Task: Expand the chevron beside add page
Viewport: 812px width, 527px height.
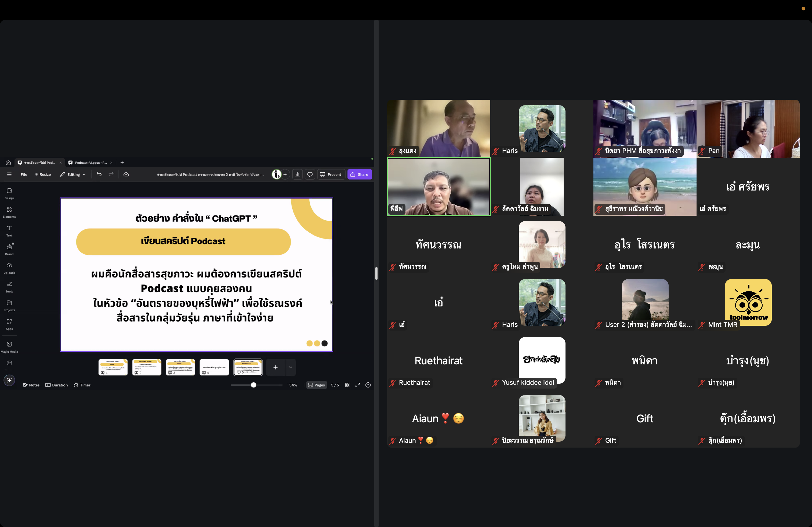Action: (290, 367)
